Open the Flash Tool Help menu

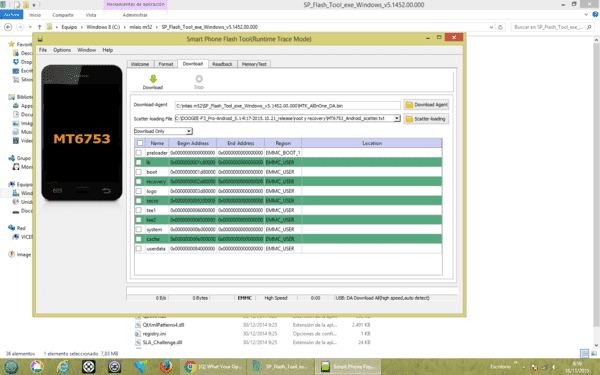tap(108, 50)
